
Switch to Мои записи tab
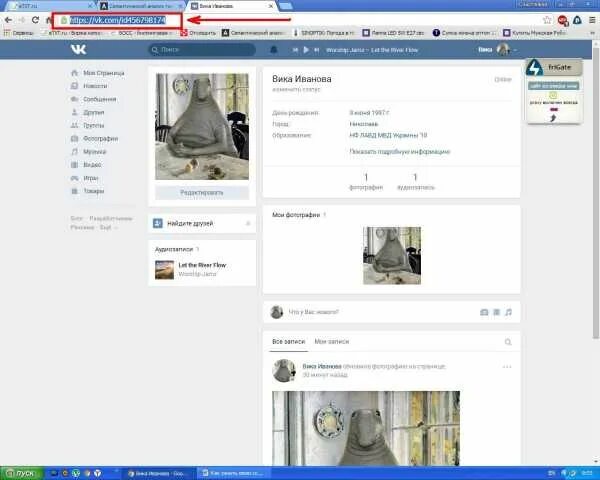(x=331, y=341)
